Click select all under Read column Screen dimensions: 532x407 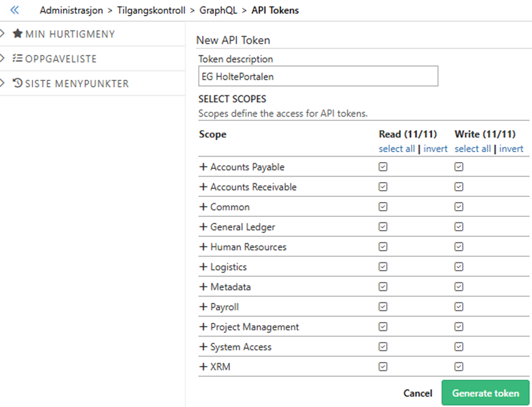pyautogui.click(x=397, y=149)
